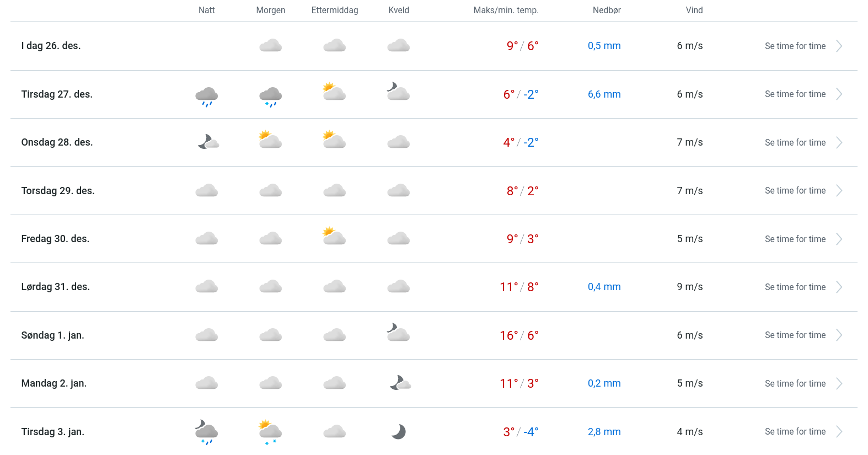Select the Onsdag 28. des. day row label
This screenshot has width=868, height=455.
coord(57,142)
